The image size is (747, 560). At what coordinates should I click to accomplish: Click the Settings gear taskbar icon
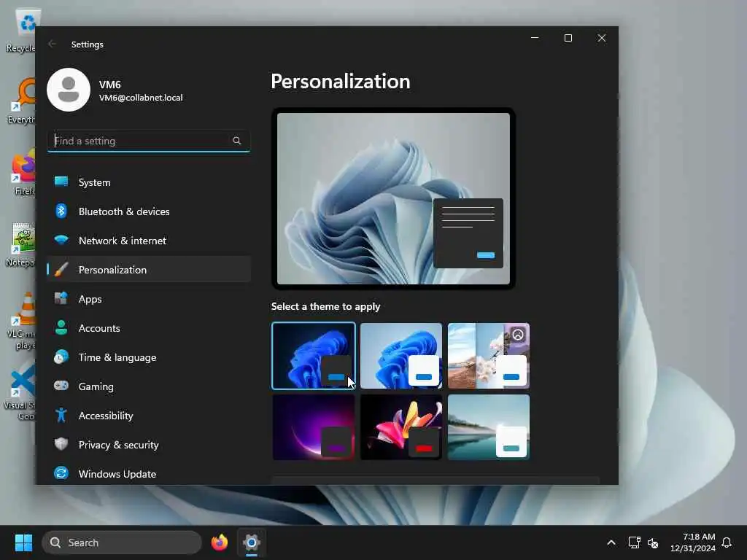tap(252, 542)
